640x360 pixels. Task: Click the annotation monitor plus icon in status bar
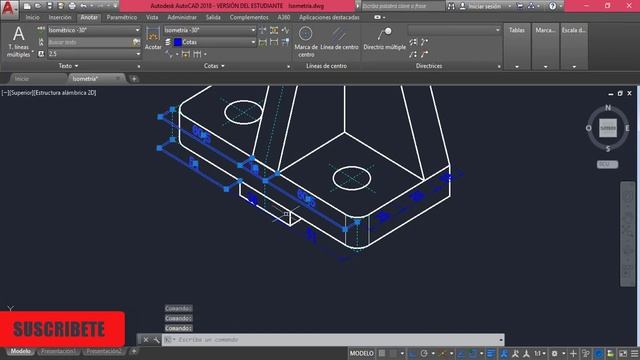pyautogui.click(x=573, y=353)
